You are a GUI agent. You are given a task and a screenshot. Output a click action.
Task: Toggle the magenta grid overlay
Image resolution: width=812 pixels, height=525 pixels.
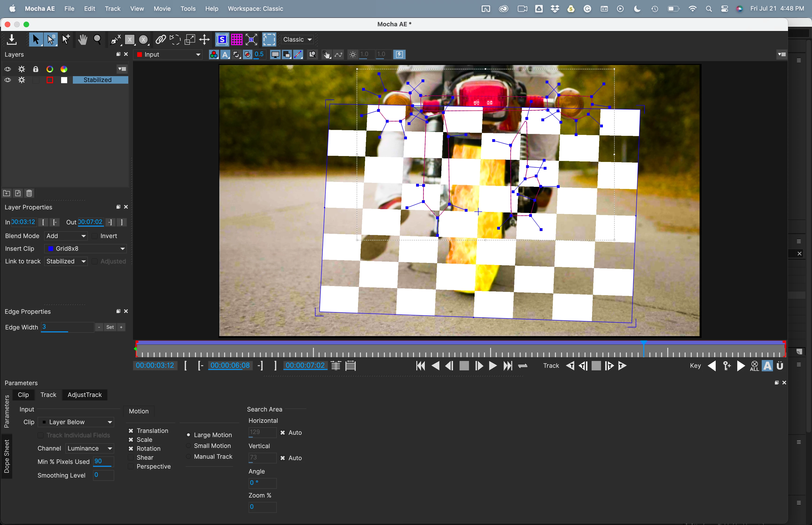236,39
